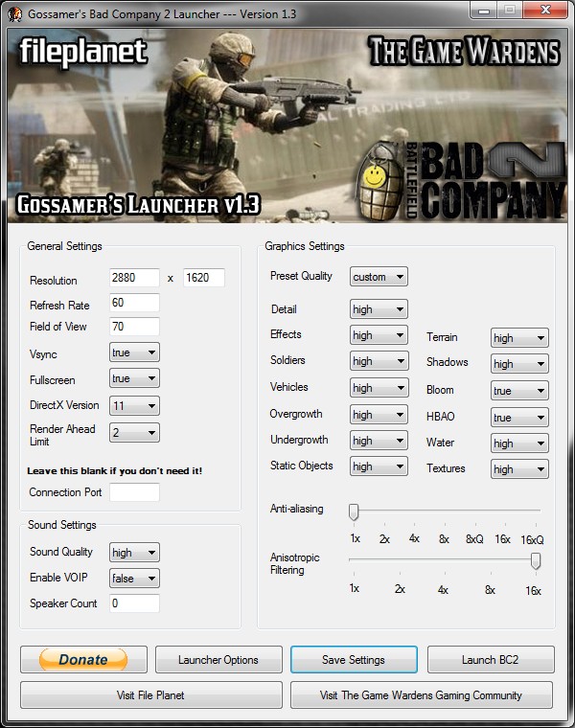Viewport: 575px width, 728px height.
Task: Click the fileplanet logo in banner
Action: click(83, 52)
